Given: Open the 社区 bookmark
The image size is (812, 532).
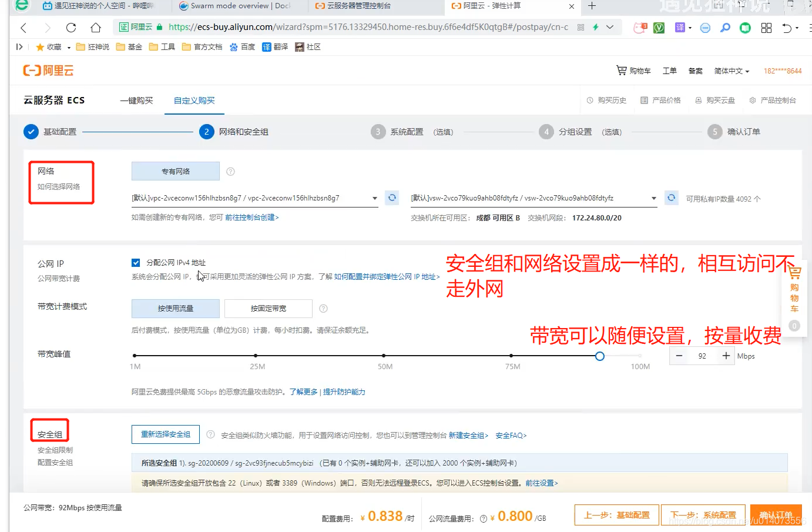Looking at the screenshot, I should pos(308,47).
